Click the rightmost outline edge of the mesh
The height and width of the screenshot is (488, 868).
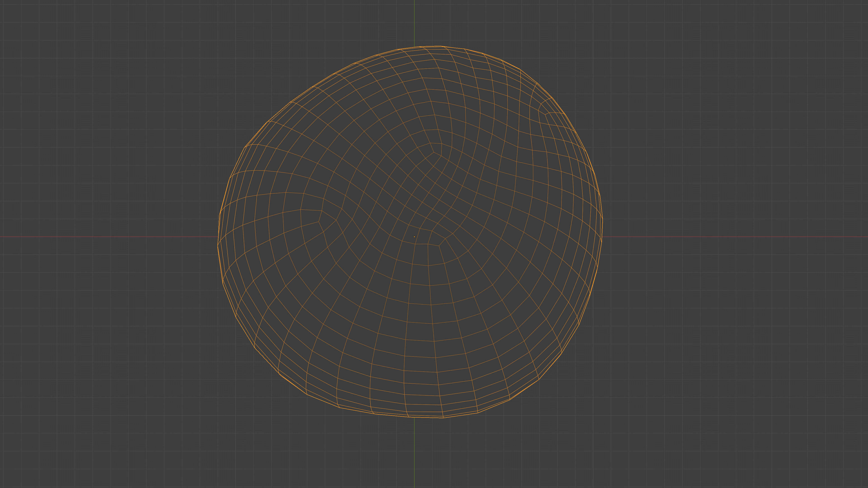tap(602, 221)
